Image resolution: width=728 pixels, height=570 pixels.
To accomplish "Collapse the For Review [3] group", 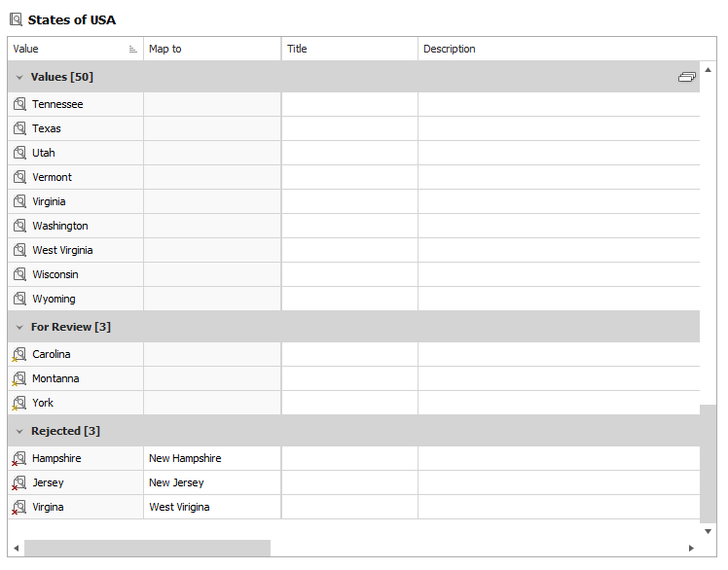I will [19, 327].
